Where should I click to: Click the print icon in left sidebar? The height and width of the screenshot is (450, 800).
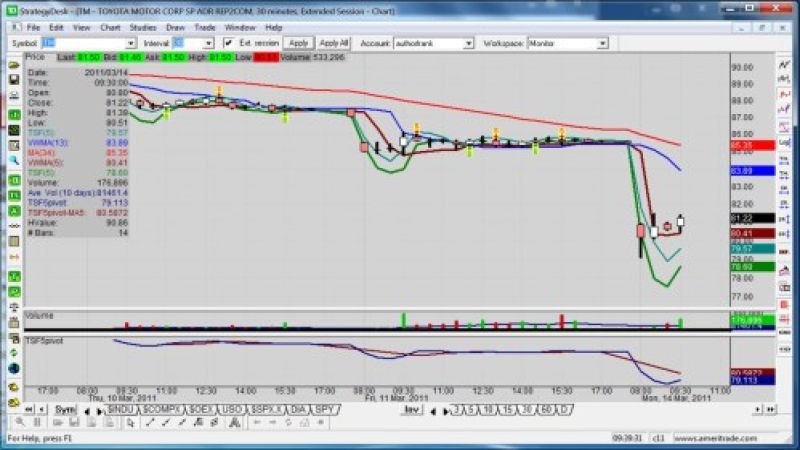(x=14, y=98)
